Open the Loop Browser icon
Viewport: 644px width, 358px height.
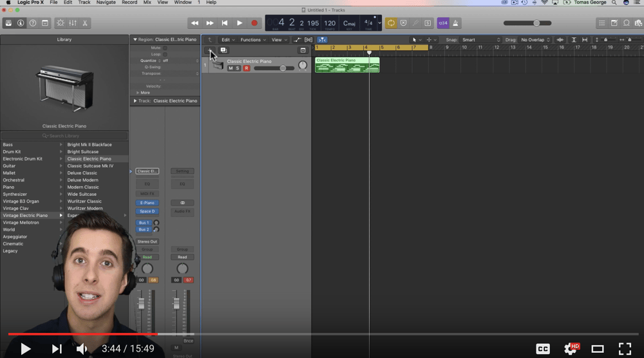[627, 23]
